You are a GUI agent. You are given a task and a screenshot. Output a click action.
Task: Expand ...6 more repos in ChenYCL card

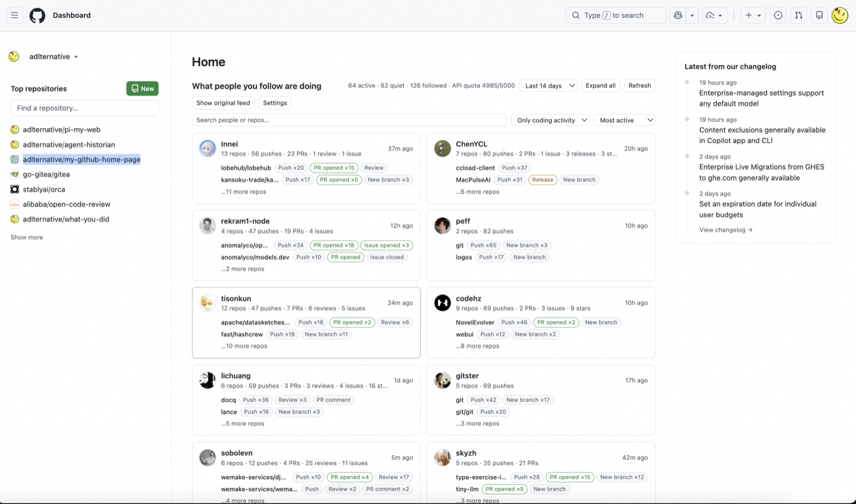[x=477, y=192]
